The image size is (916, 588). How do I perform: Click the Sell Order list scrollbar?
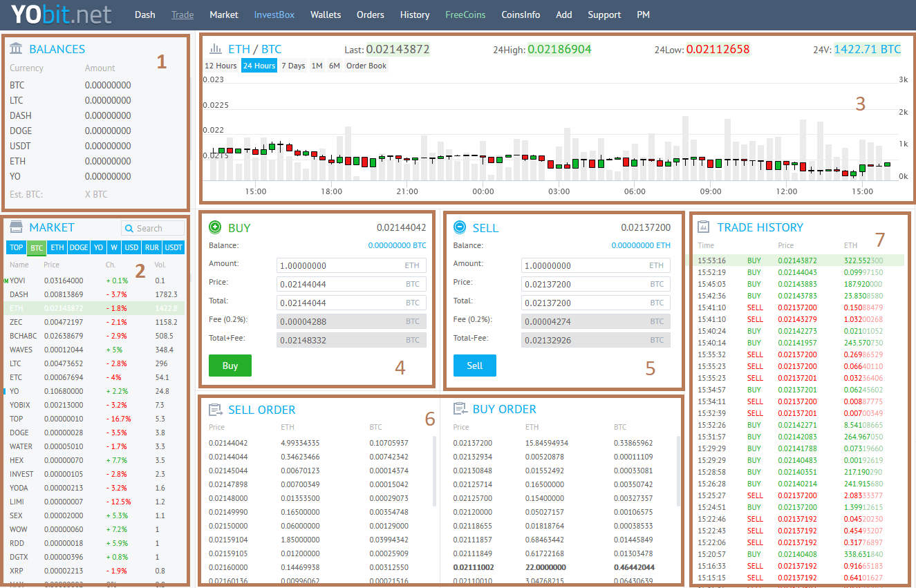coord(434,471)
